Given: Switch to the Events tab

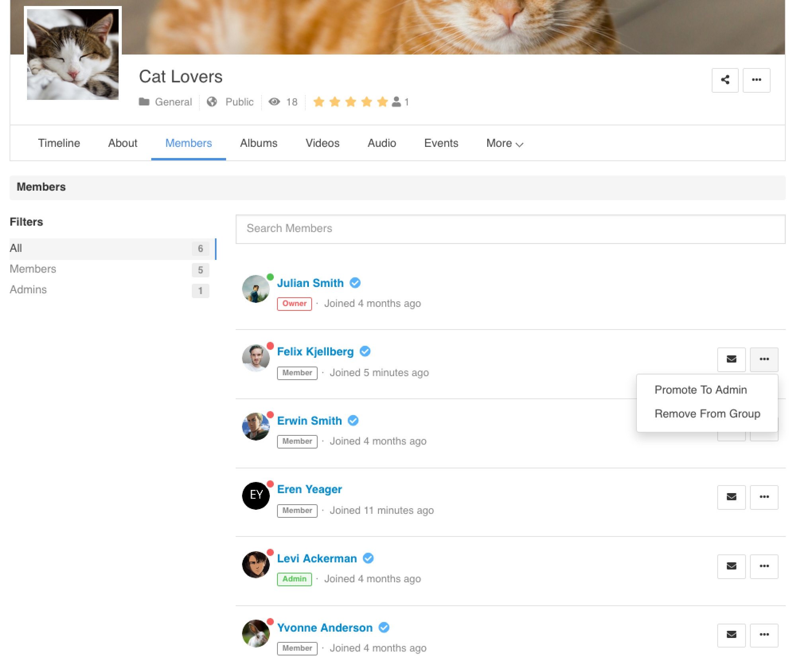Looking at the screenshot, I should pos(441,143).
